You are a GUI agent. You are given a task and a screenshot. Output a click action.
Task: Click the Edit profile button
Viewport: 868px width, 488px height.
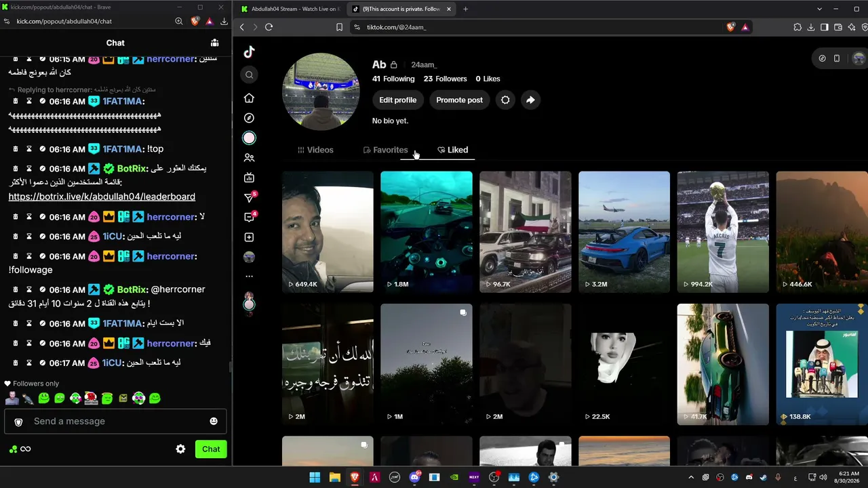coord(398,100)
